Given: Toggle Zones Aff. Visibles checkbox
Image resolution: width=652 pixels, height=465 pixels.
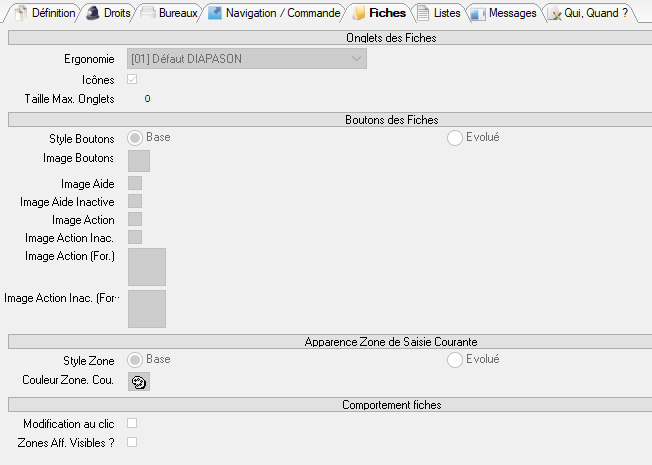Looking at the screenshot, I should pos(132,442).
